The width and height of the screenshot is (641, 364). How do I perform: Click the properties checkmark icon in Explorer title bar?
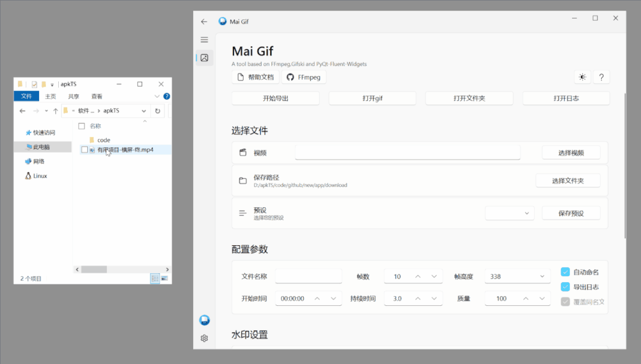pos(34,84)
